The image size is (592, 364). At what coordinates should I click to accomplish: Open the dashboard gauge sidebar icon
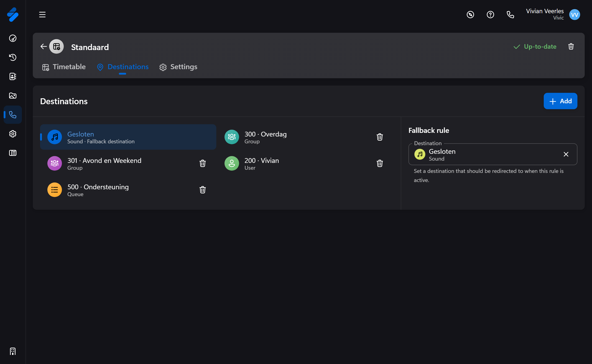coord(13,38)
